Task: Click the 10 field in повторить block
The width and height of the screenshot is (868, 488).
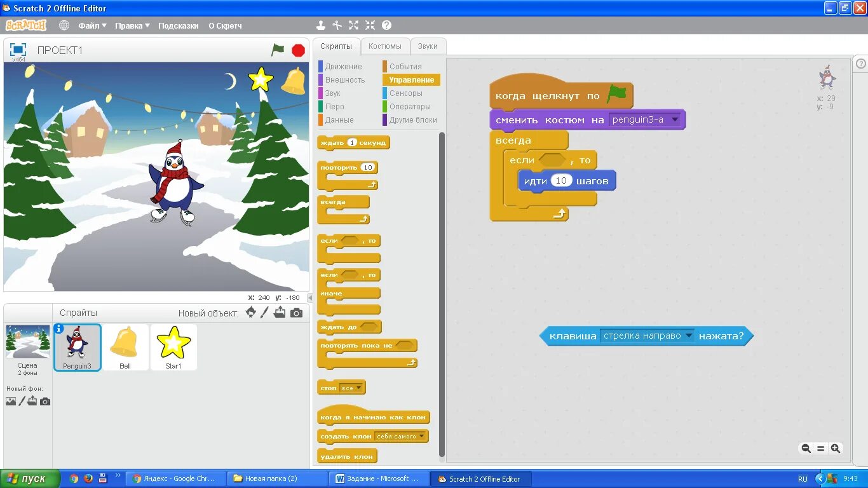Action: [x=367, y=168]
